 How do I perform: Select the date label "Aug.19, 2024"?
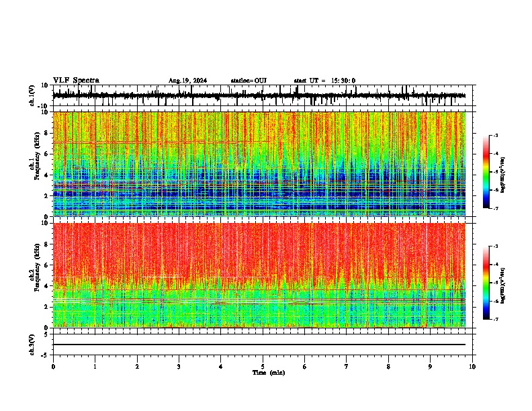187,81
